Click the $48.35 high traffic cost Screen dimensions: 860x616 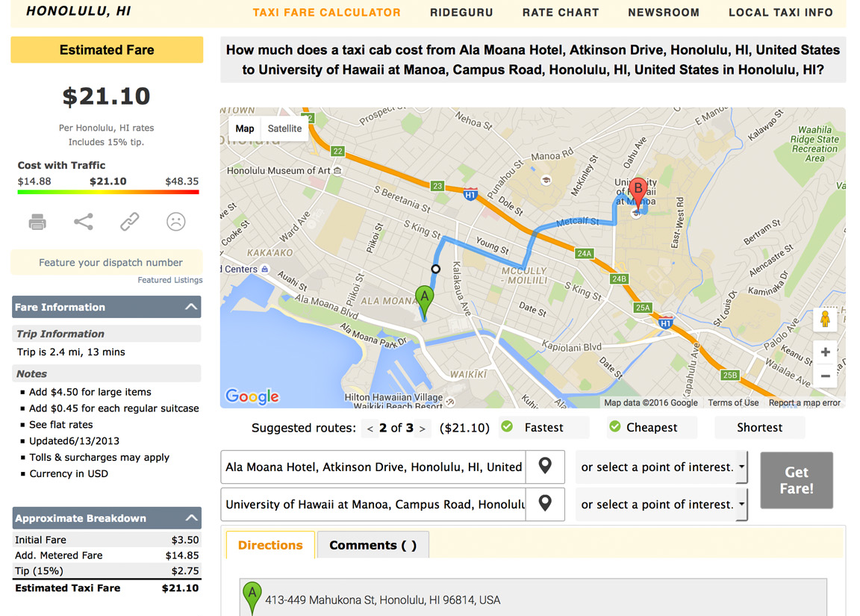pyautogui.click(x=182, y=181)
